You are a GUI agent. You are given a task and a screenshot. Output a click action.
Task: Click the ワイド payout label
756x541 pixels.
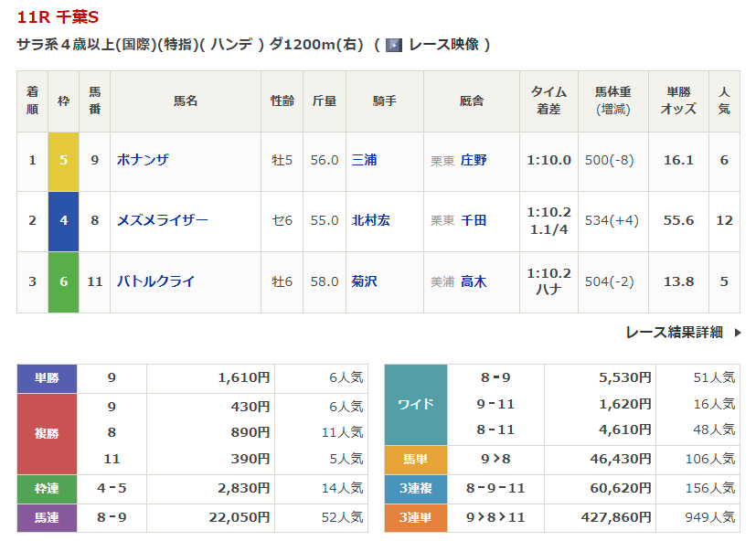tap(416, 404)
